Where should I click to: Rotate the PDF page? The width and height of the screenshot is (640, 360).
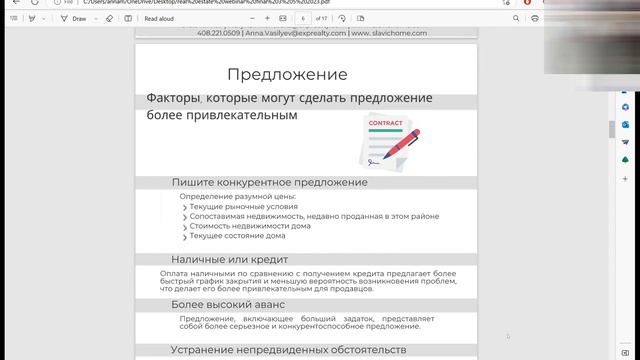point(342,18)
